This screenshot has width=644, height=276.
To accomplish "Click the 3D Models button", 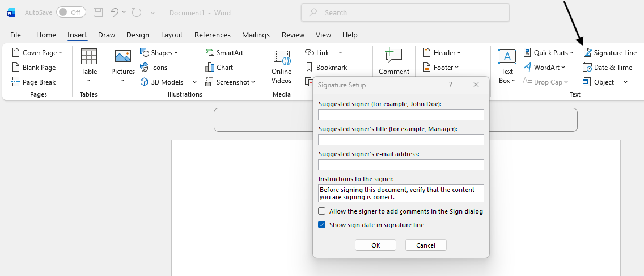I will tap(162, 82).
